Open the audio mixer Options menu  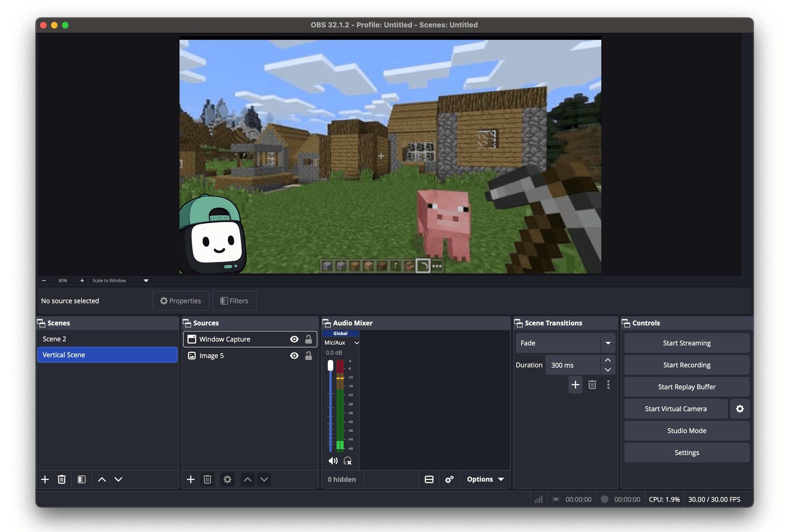[x=485, y=479]
